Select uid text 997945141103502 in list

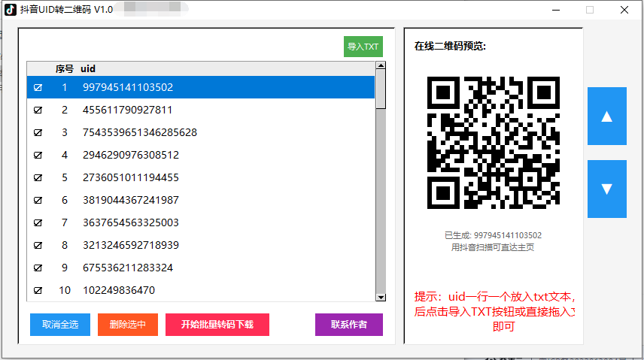pos(128,87)
